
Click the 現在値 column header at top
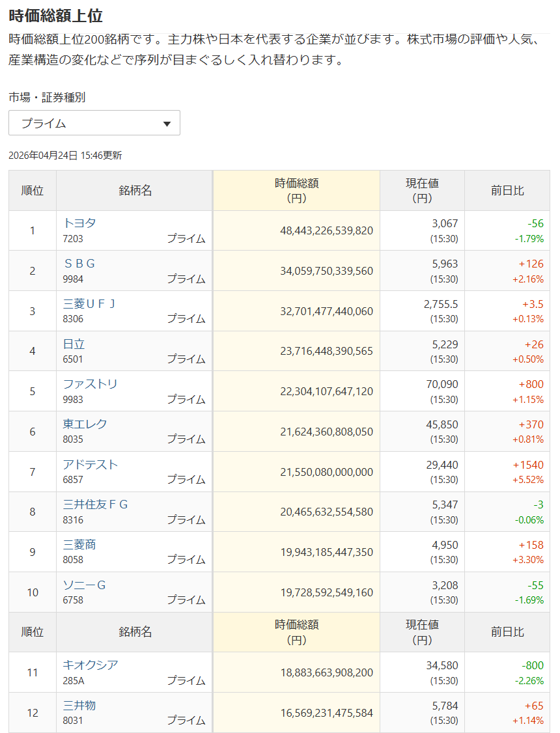[x=422, y=191]
